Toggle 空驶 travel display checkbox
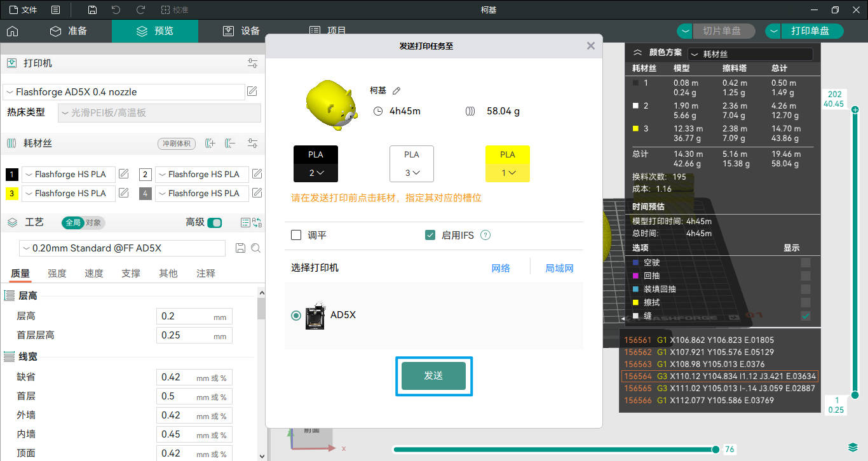Screen dimensions: 868x461 (x=806, y=262)
